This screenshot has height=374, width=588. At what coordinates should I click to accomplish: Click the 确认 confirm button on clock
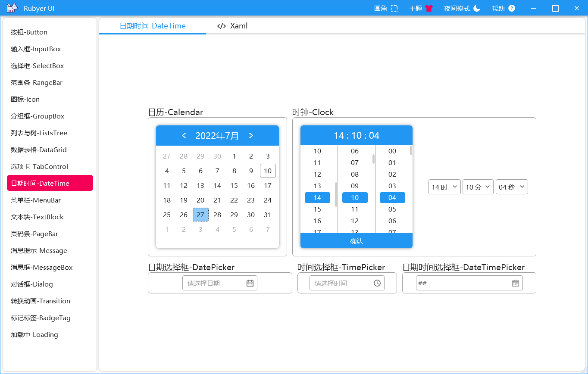coord(357,241)
